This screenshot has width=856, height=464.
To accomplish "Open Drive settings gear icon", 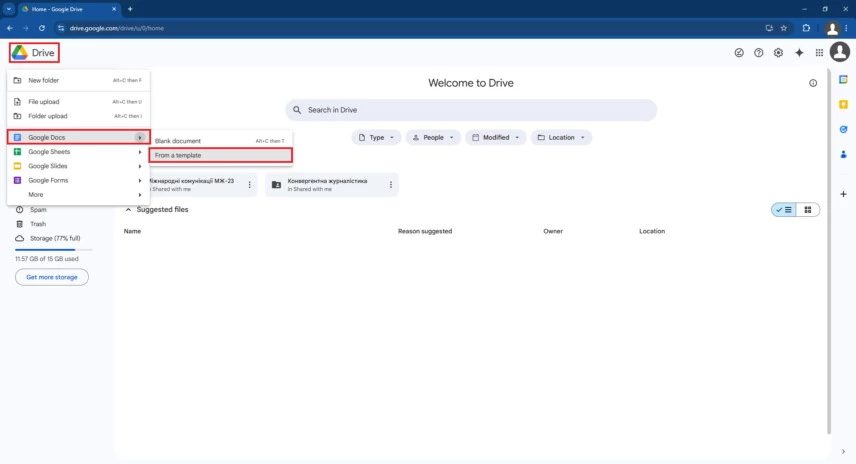I will [x=778, y=53].
